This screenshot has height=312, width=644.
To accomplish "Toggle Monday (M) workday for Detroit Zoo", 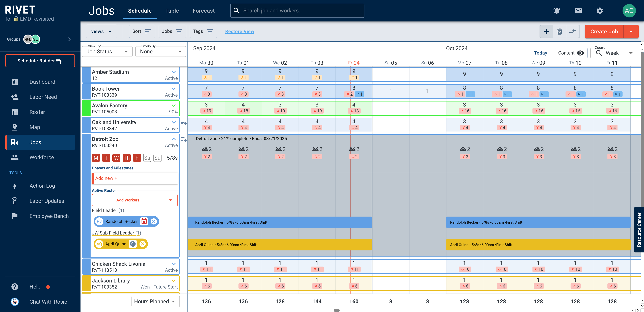I will click(96, 158).
